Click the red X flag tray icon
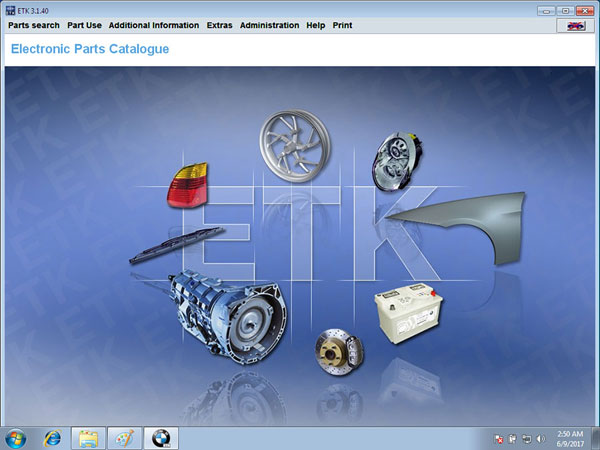 tap(498, 439)
